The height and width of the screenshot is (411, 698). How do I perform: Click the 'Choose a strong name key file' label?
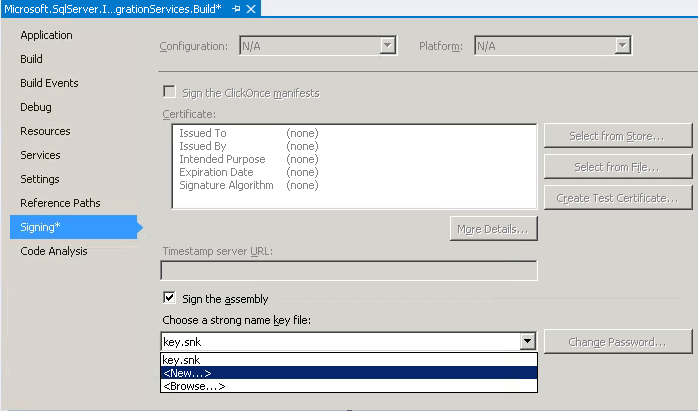[x=236, y=320]
